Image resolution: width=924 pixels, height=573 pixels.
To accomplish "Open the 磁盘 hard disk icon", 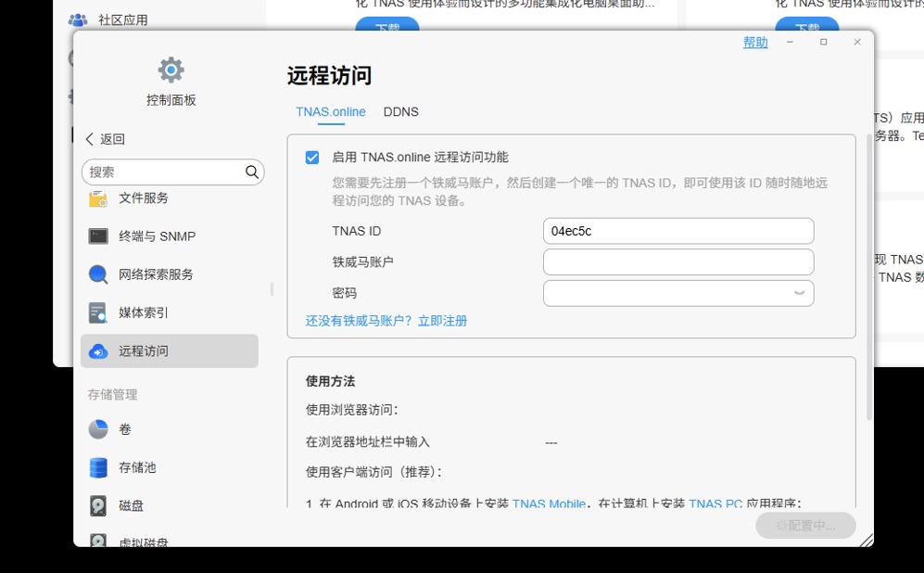I will click(98, 506).
